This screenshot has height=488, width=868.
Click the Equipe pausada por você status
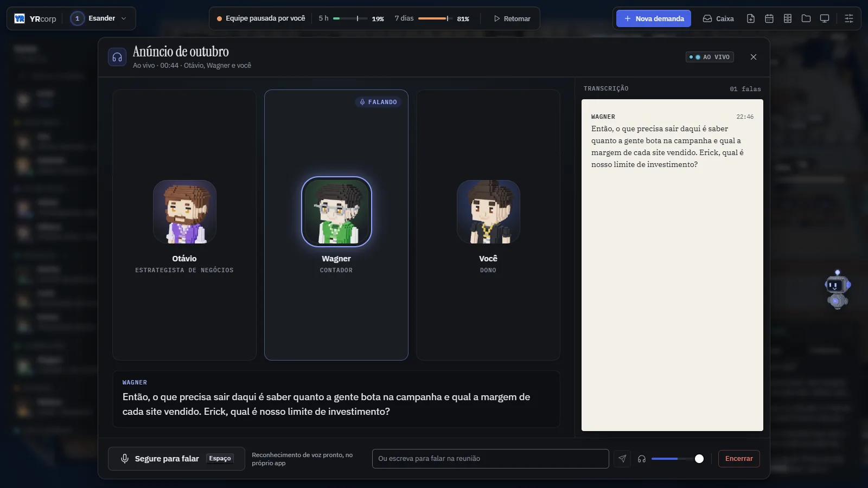tap(261, 18)
